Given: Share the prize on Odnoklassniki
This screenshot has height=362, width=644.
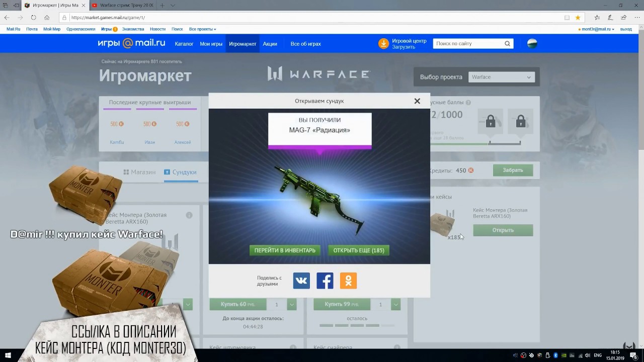Looking at the screenshot, I should [x=348, y=281].
